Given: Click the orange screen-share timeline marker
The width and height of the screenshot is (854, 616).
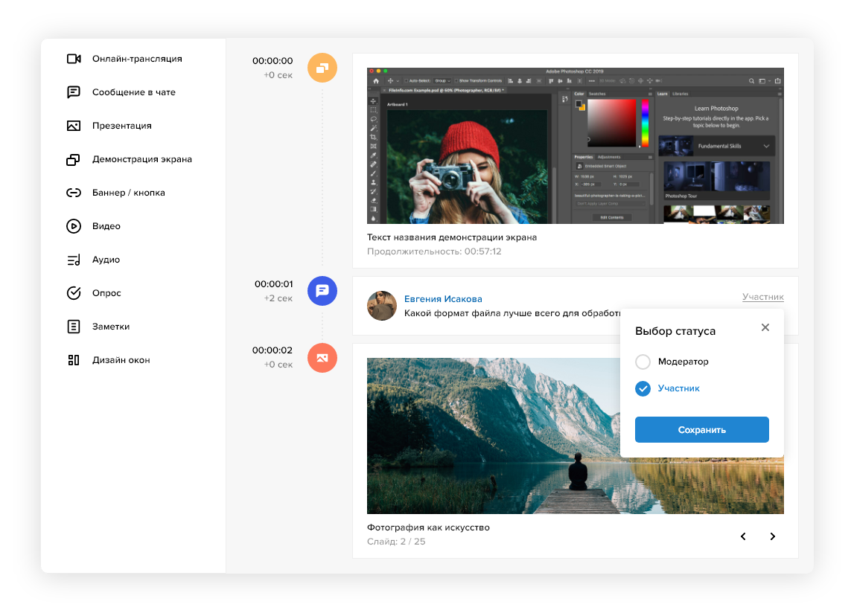Looking at the screenshot, I should click(x=322, y=68).
